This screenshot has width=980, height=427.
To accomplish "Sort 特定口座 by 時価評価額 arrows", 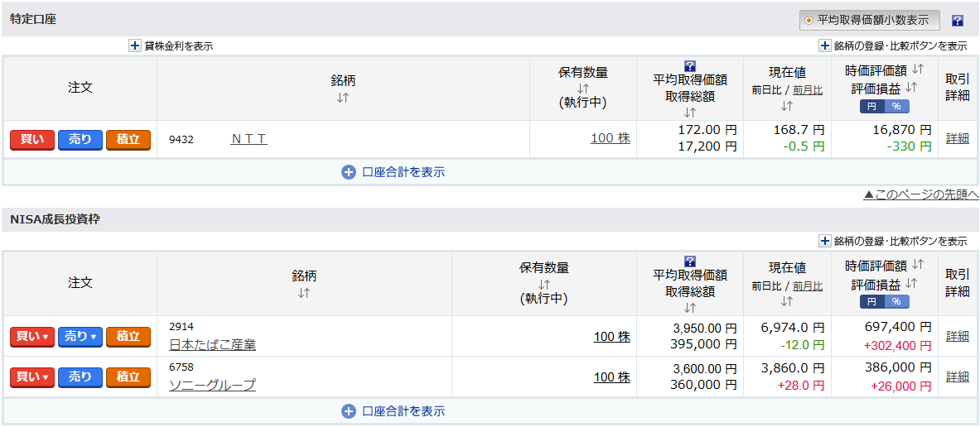I will pyautogui.click(x=918, y=70).
